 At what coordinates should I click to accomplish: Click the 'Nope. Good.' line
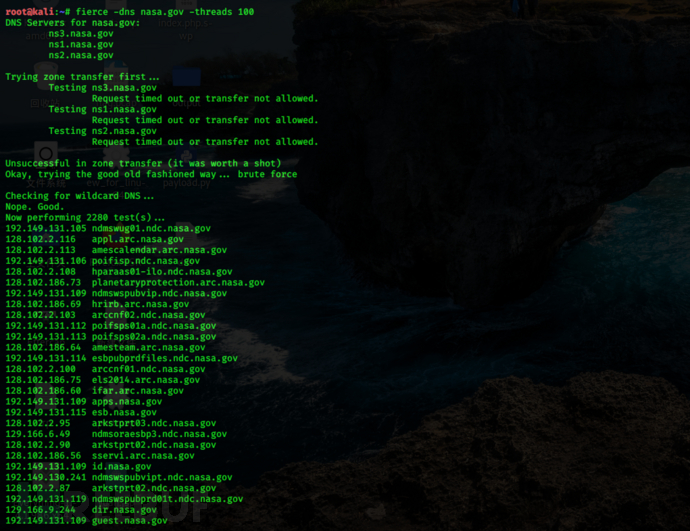35,207
